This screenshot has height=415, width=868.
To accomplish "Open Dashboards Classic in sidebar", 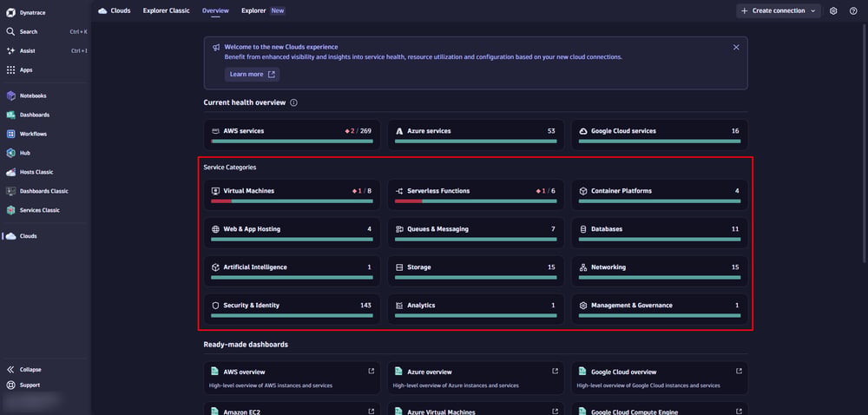I will point(45,191).
